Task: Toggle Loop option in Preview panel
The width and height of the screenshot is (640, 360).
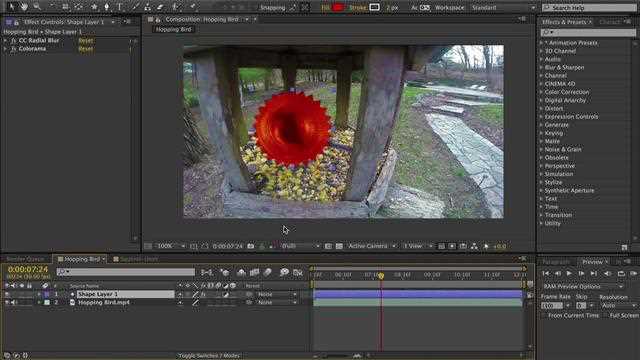Action: 621,273
